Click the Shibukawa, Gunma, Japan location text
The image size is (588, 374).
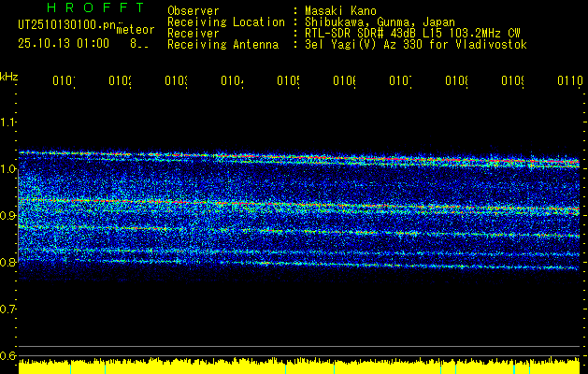373,22
